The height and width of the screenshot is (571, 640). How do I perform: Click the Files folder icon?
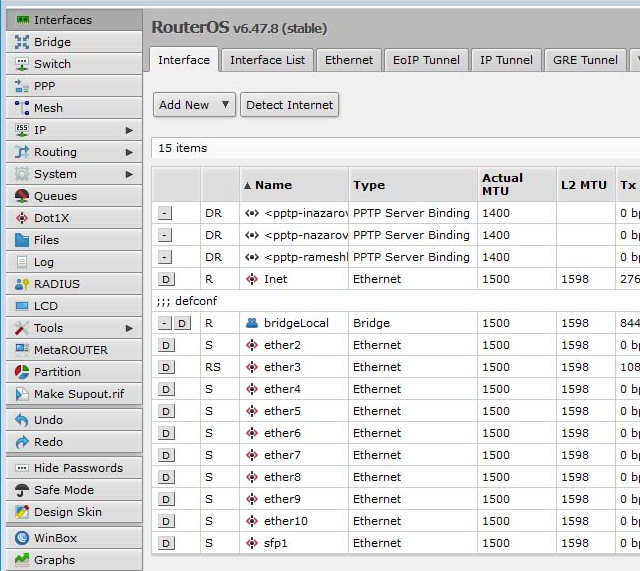[x=22, y=240]
